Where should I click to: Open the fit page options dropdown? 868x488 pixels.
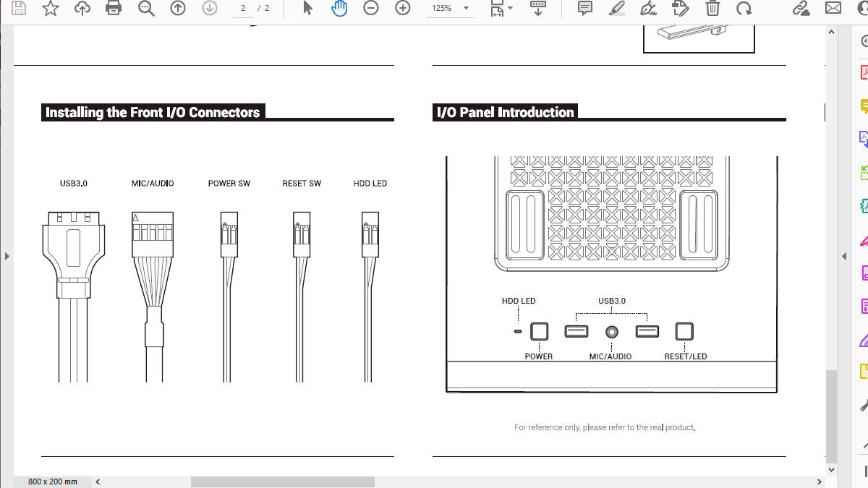point(511,9)
